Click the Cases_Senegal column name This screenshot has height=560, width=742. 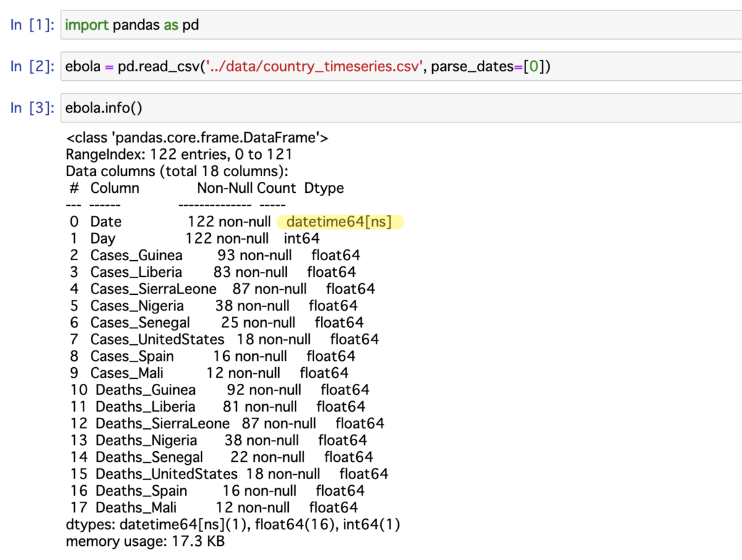pos(140,323)
